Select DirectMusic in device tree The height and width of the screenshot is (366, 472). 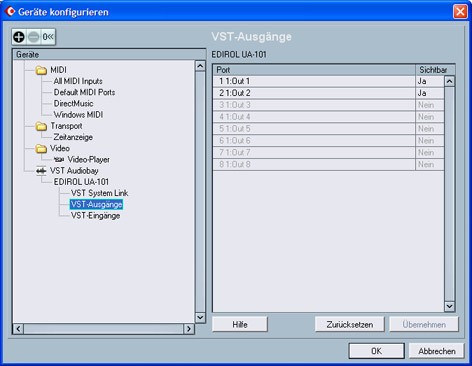coord(73,104)
